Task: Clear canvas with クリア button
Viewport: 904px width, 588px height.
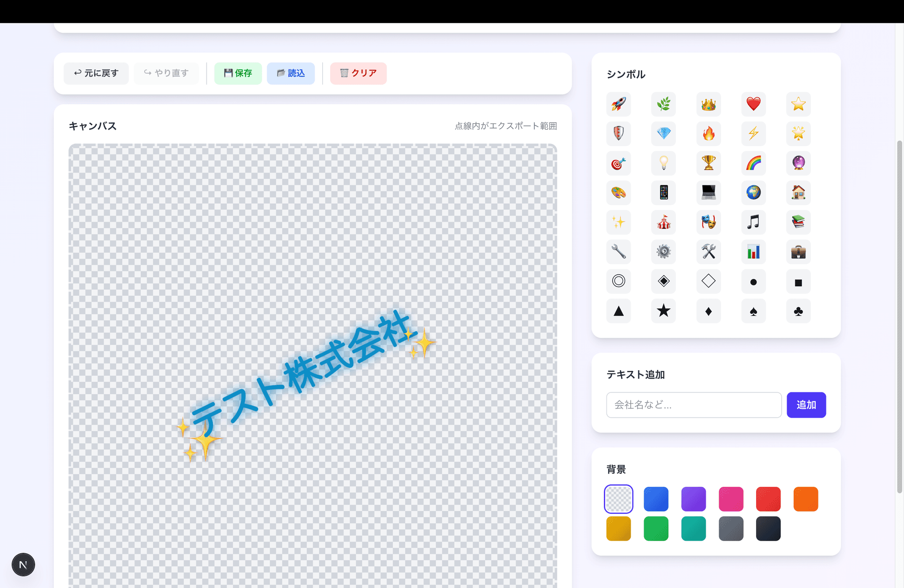Action: [358, 73]
